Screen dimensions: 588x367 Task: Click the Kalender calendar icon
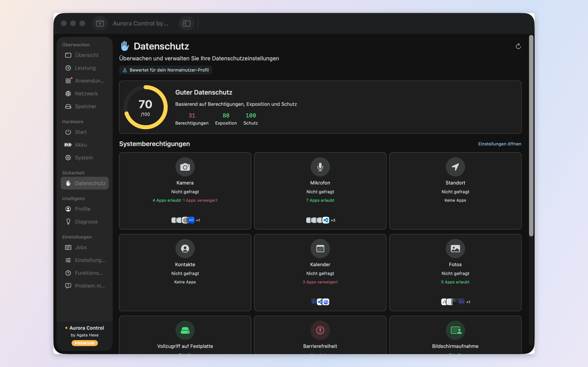coord(320,249)
